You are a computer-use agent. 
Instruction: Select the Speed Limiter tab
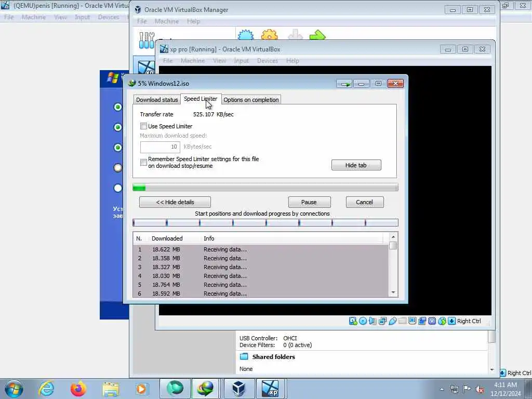click(201, 99)
